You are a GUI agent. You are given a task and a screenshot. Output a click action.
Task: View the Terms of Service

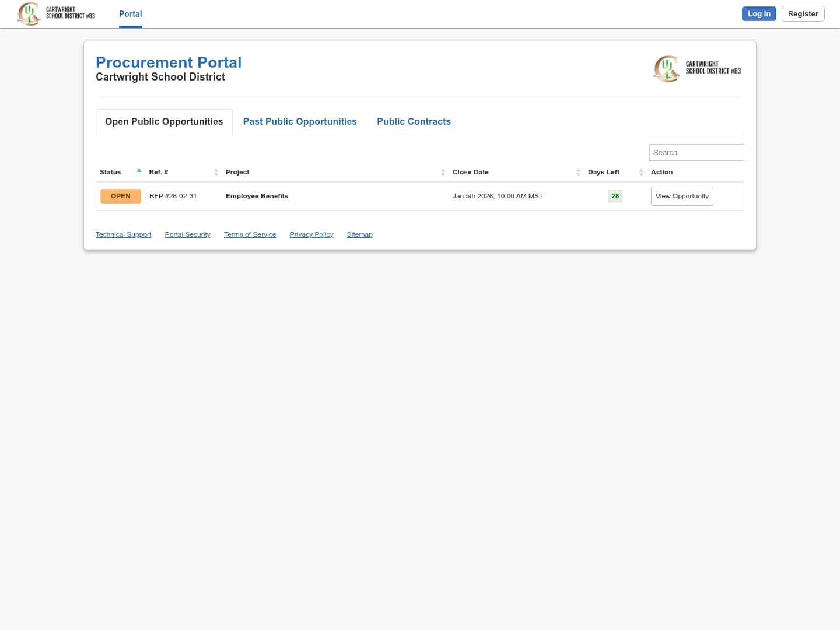tap(250, 235)
